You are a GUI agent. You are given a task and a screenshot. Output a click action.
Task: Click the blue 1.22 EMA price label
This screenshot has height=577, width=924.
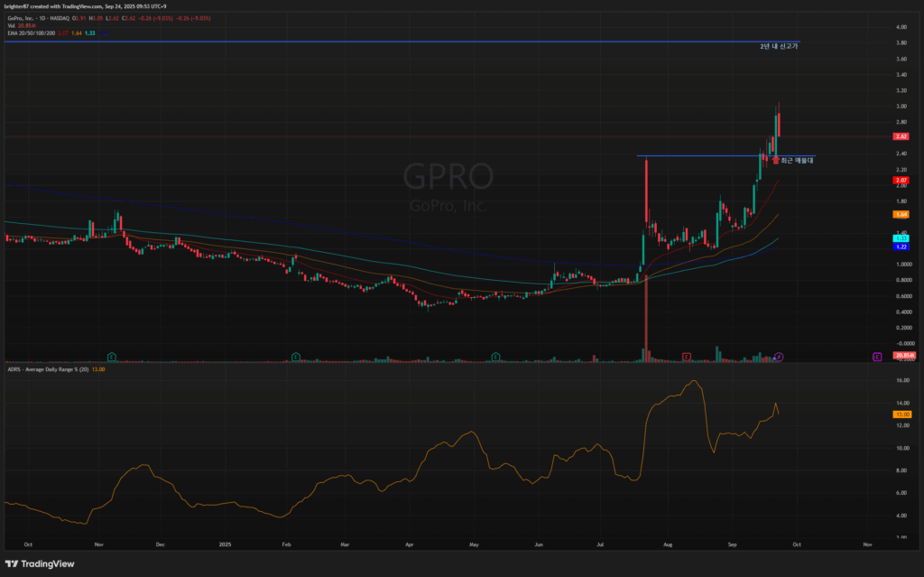(901, 247)
